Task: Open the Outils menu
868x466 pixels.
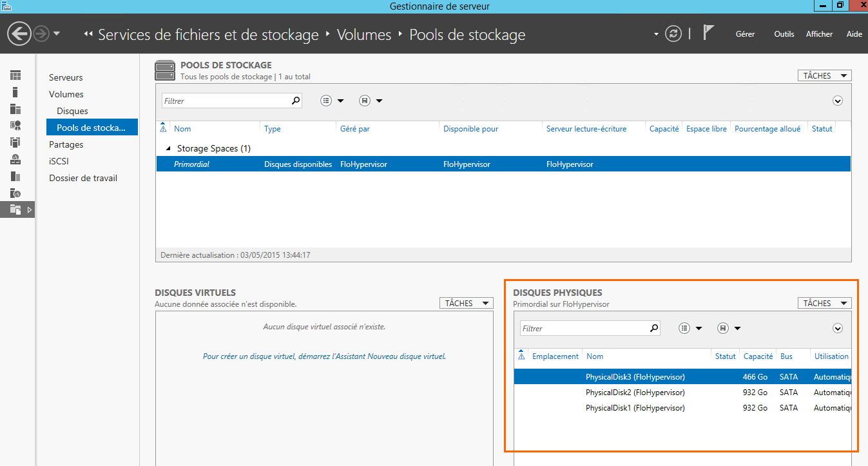Action: (x=784, y=34)
